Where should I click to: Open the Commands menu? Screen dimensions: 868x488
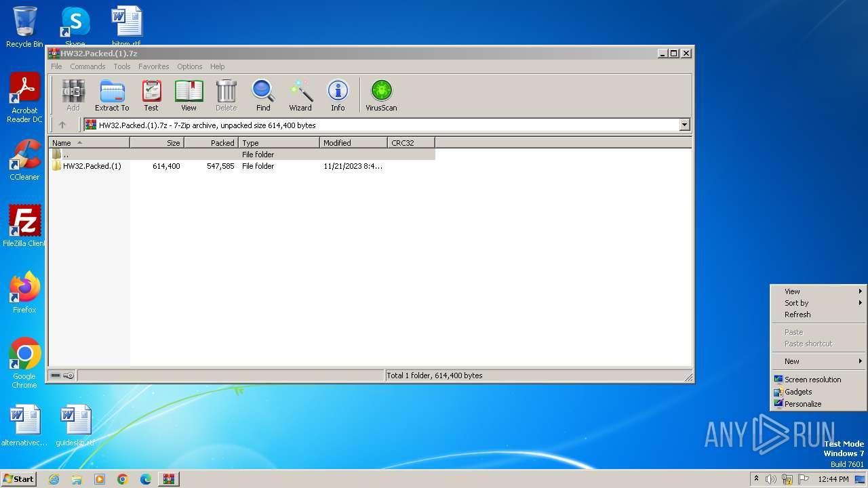87,66
